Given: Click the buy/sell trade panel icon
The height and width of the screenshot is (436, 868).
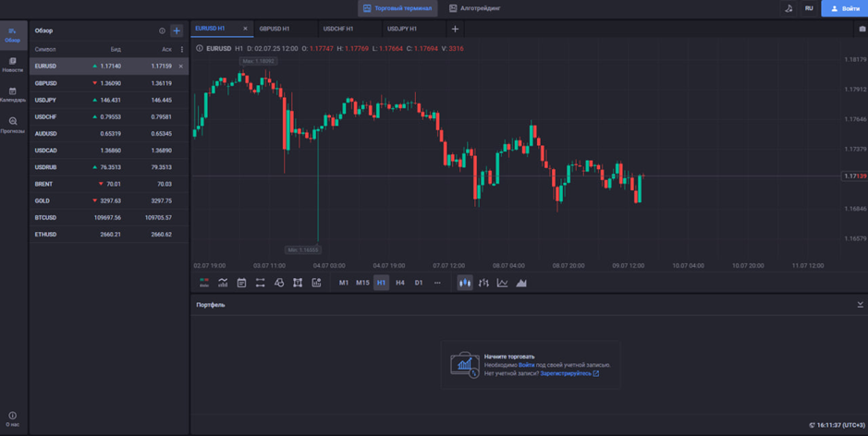Looking at the screenshot, I should [x=204, y=283].
